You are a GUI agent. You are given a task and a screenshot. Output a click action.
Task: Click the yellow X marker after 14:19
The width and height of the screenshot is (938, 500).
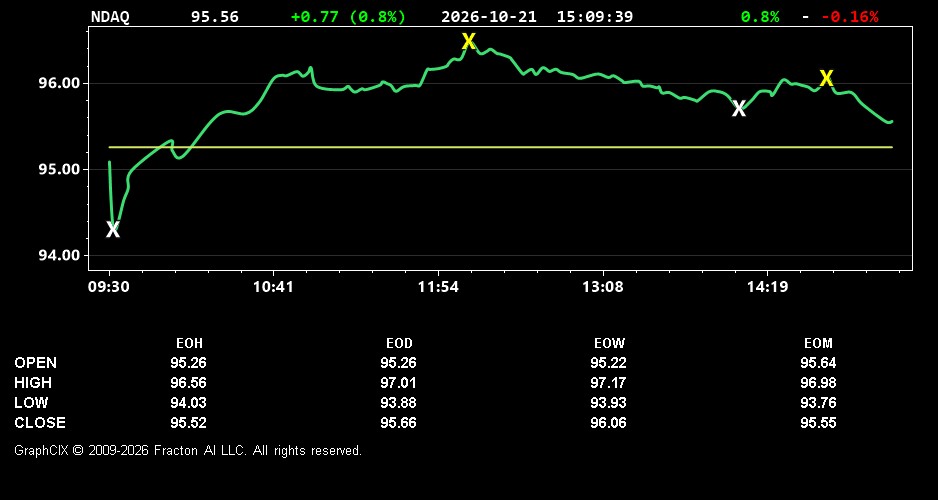(826, 78)
